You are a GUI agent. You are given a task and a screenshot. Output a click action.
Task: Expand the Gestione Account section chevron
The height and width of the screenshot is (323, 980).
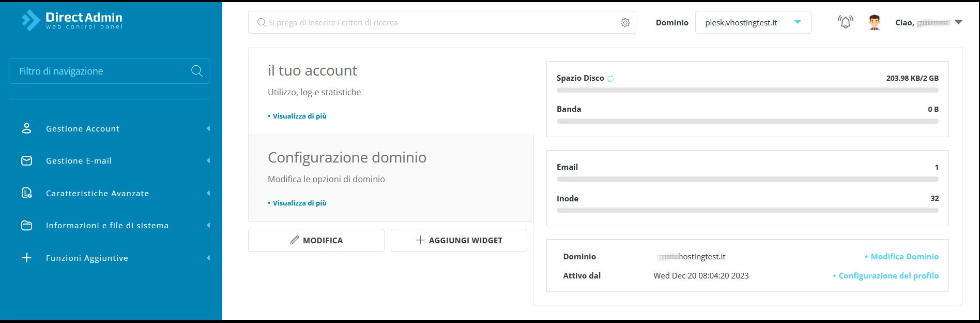coord(208,128)
